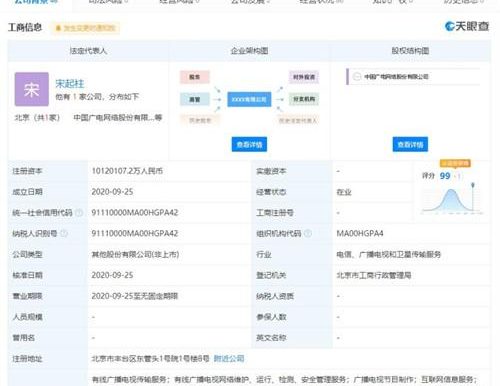The width and height of the screenshot is (500, 386).
Task: Click business scope text starting 有线广播电视传输服务
Action: [284, 379]
